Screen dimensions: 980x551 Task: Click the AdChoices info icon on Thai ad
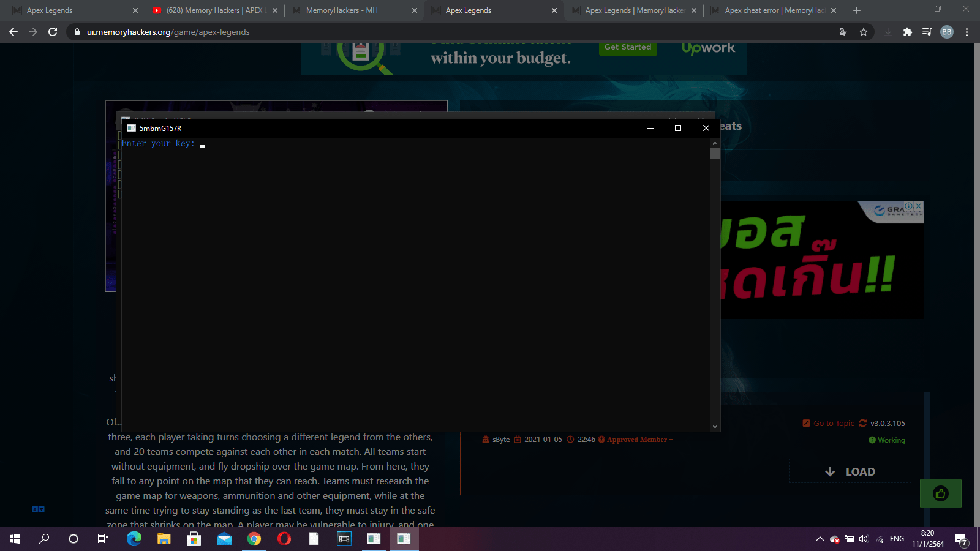[x=910, y=206]
